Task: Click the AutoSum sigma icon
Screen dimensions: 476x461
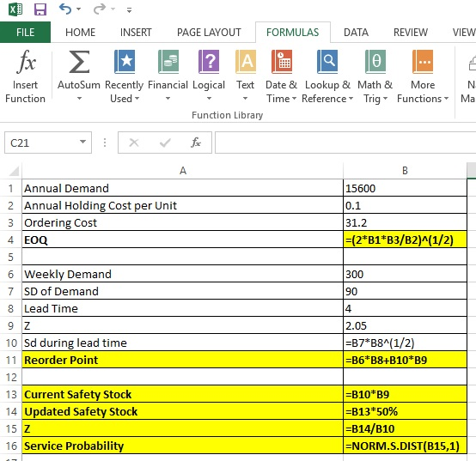Action: pos(79,62)
